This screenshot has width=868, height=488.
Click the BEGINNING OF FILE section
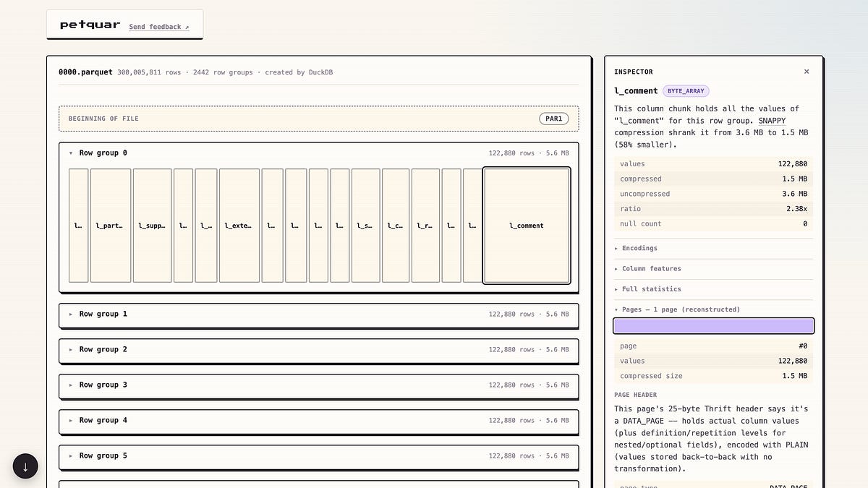click(x=319, y=119)
